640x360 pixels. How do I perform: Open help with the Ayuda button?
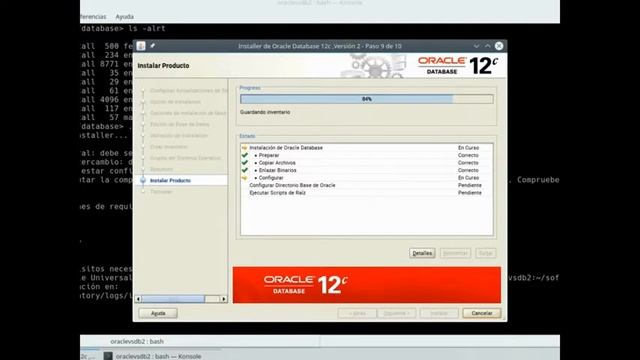click(x=158, y=313)
